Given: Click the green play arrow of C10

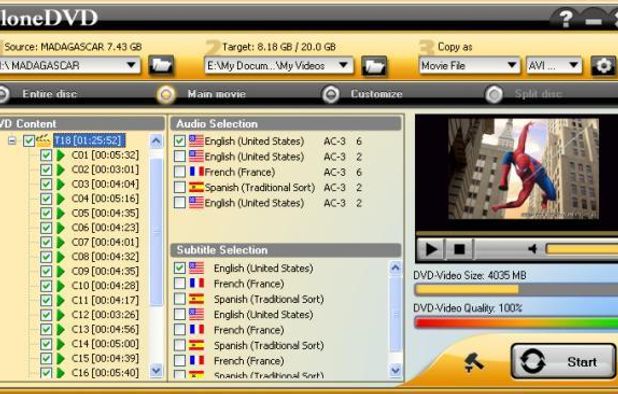Looking at the screenshot, I should pos(61,286).
